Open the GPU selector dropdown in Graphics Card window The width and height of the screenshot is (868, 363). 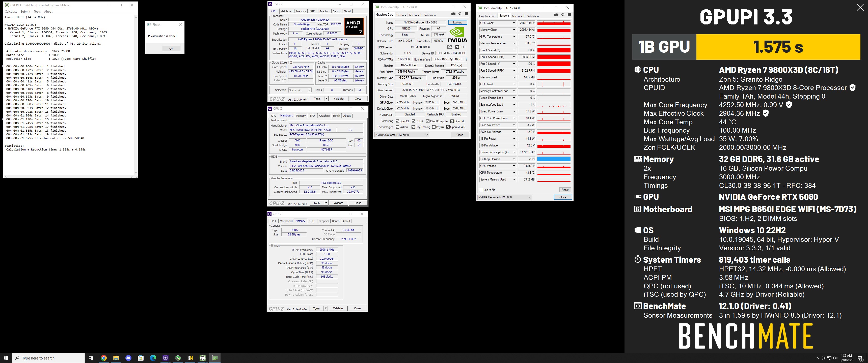(401, 135)
